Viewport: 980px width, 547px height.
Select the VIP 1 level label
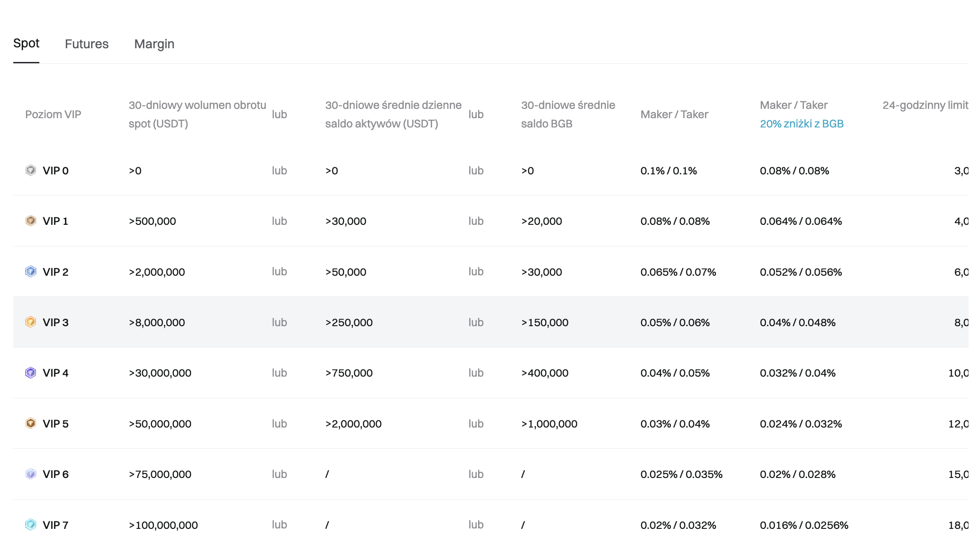56,221
